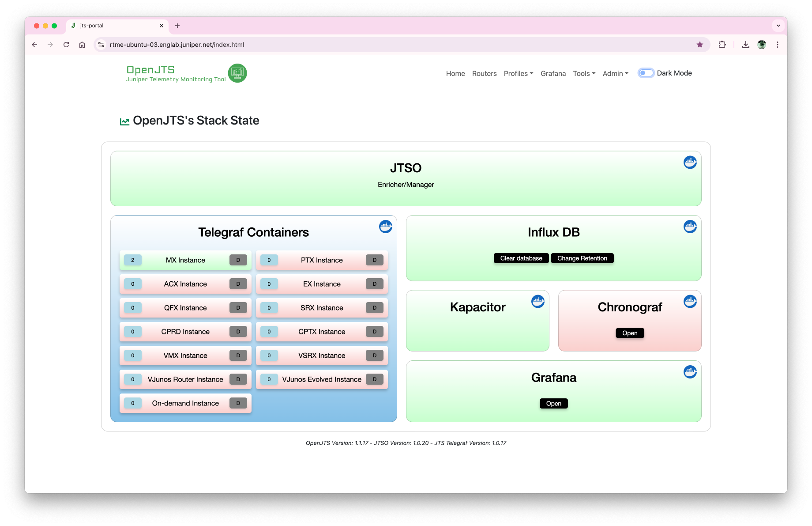
Task: Open the browser extensions puzzle icon
Action: click(x=722, y=45)
